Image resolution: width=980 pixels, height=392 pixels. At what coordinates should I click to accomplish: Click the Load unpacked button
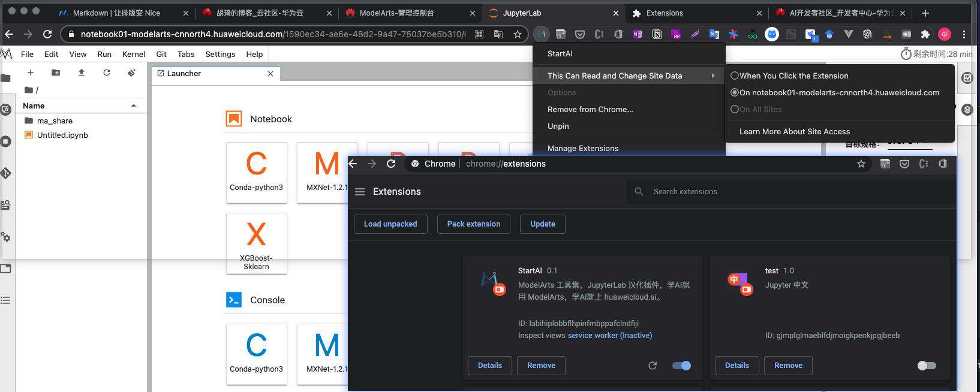click(390, 224)
